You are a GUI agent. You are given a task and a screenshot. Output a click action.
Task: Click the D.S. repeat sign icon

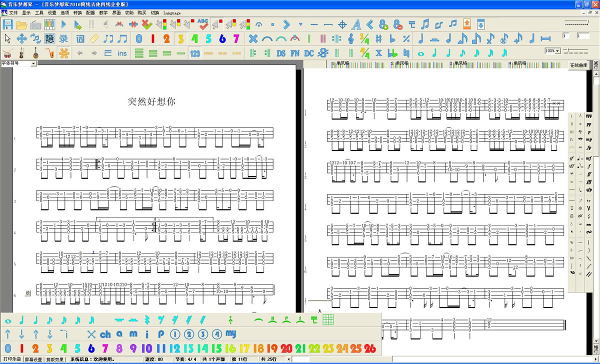pos(281,53)
